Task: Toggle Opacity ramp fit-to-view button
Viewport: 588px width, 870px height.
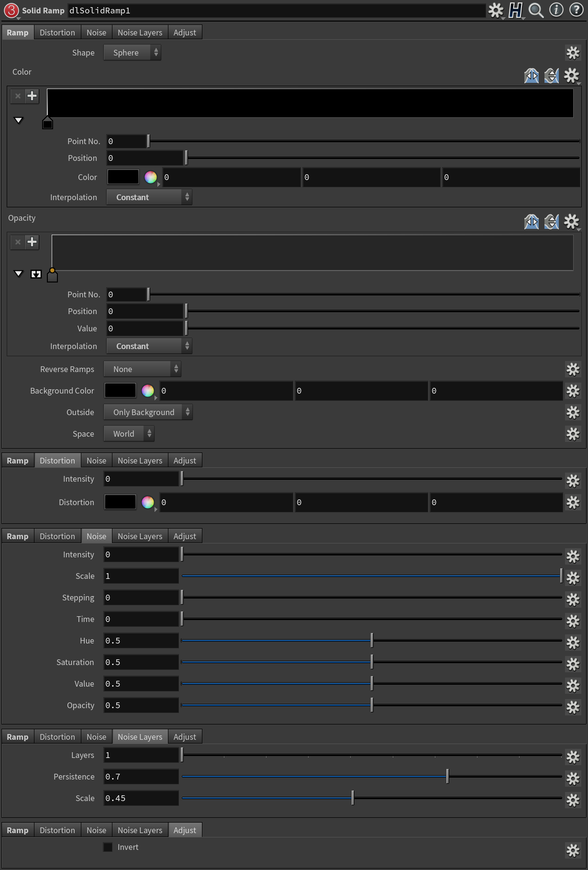Action: [x=36, y=274]
